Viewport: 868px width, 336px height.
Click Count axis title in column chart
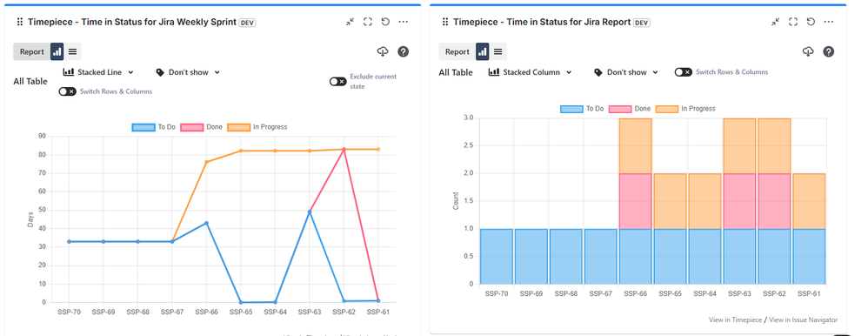(456, 201)
